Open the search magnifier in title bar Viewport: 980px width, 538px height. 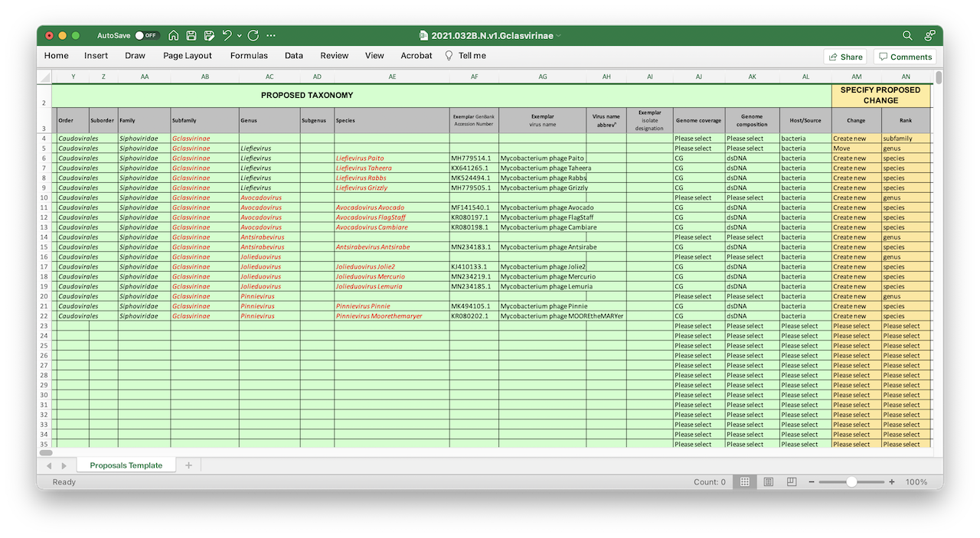pos(907,35)
